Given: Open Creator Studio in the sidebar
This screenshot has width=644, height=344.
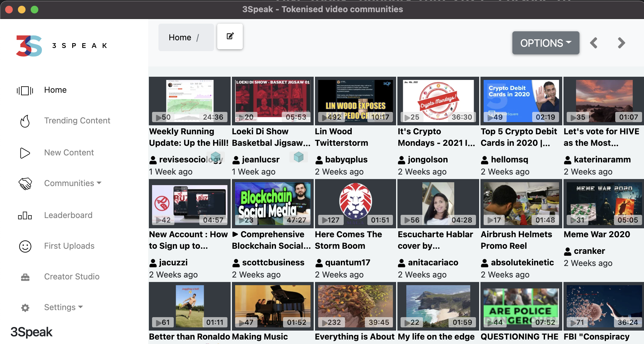Looking at the screenshot, I should point(72,277).
